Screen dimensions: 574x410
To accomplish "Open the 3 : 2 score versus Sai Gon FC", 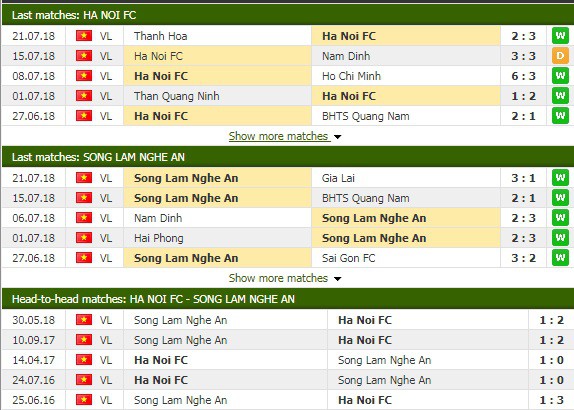I will 523,258.
